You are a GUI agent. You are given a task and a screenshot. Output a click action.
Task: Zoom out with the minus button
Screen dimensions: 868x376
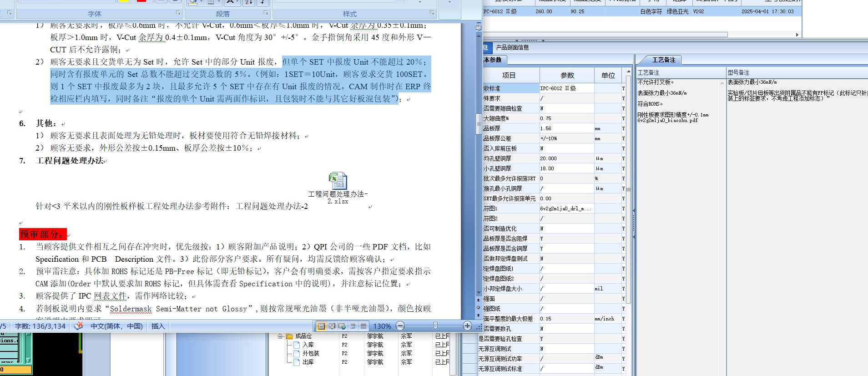(x=400, y=326)
